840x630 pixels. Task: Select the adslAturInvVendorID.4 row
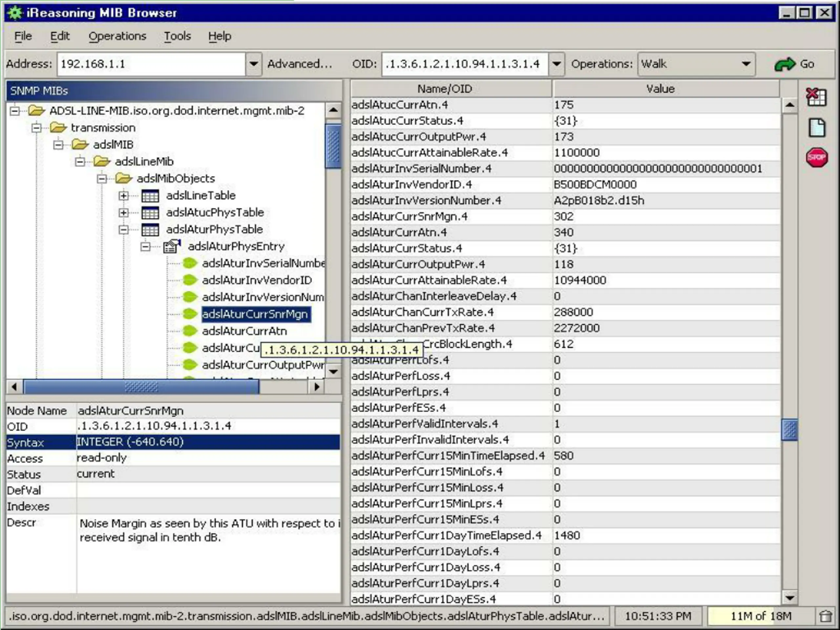coord(565,184)
